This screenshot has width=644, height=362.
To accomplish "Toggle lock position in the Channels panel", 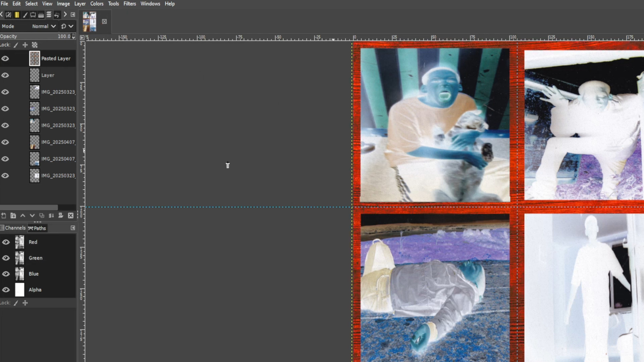I will pos(25,303).
